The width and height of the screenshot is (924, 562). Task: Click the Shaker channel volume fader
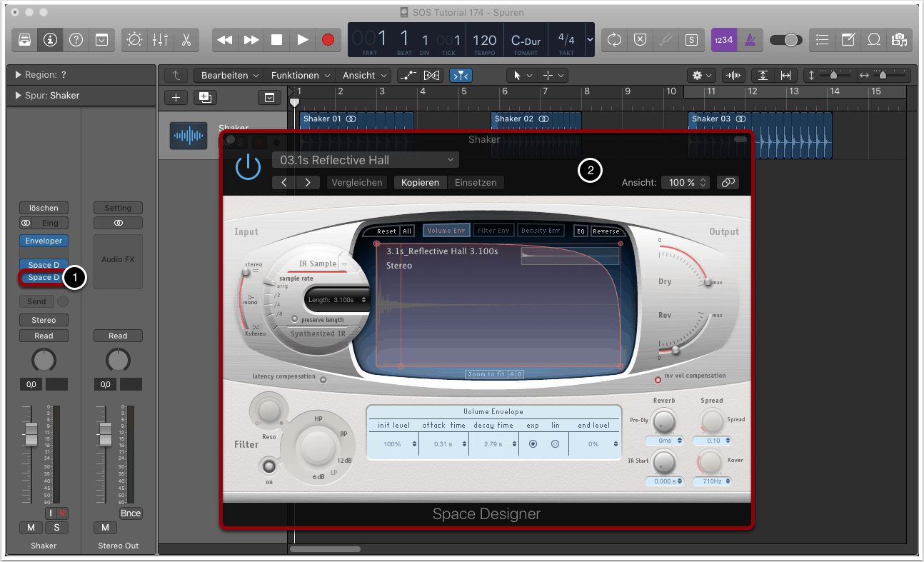(31, 433)
